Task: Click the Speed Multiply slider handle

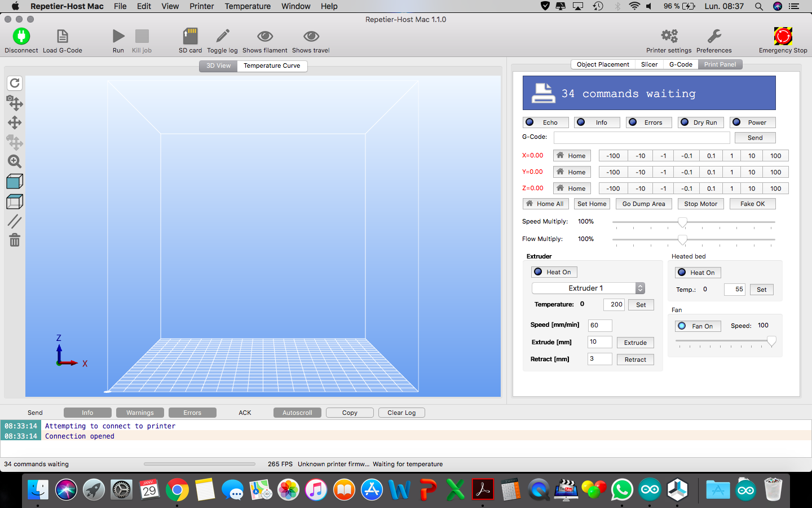Action: tap(682, 222)
